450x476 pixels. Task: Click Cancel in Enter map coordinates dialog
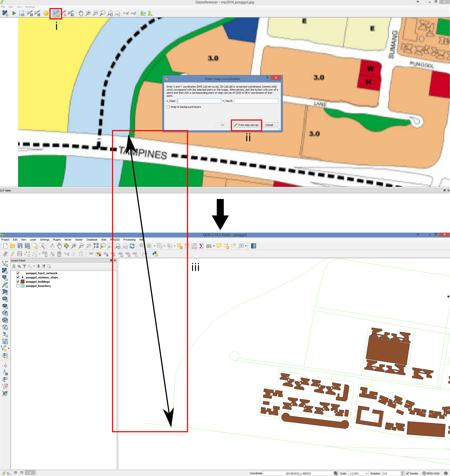coord(269,125)
